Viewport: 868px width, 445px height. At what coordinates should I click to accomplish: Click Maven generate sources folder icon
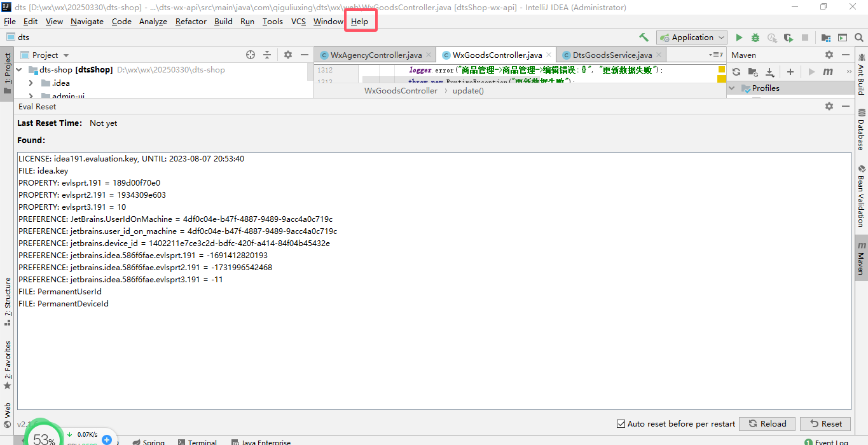pos(753,72)
